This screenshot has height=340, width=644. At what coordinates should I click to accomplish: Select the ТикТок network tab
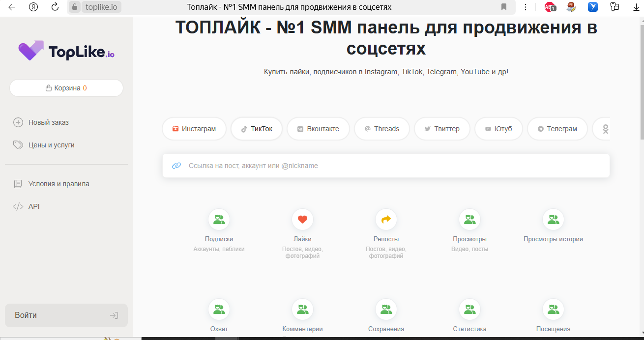coord(257,129)
